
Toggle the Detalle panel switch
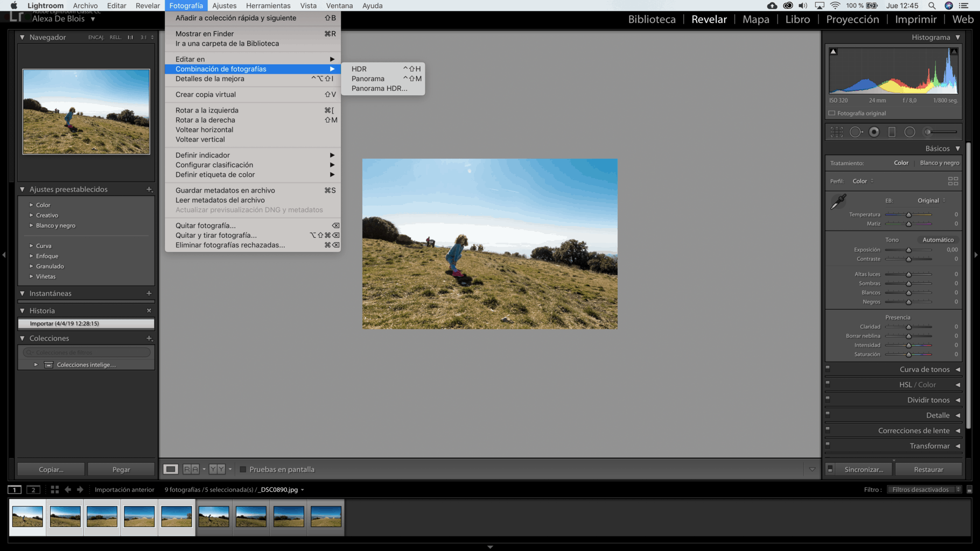pyautogui.click(x=828, y=414)
